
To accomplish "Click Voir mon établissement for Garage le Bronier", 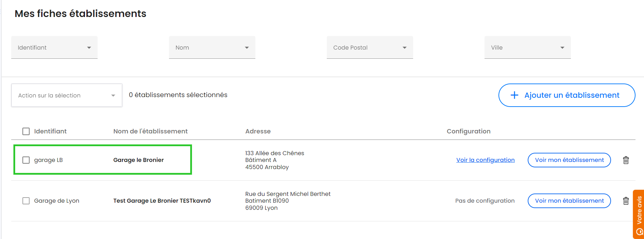I will click(569, 160).
